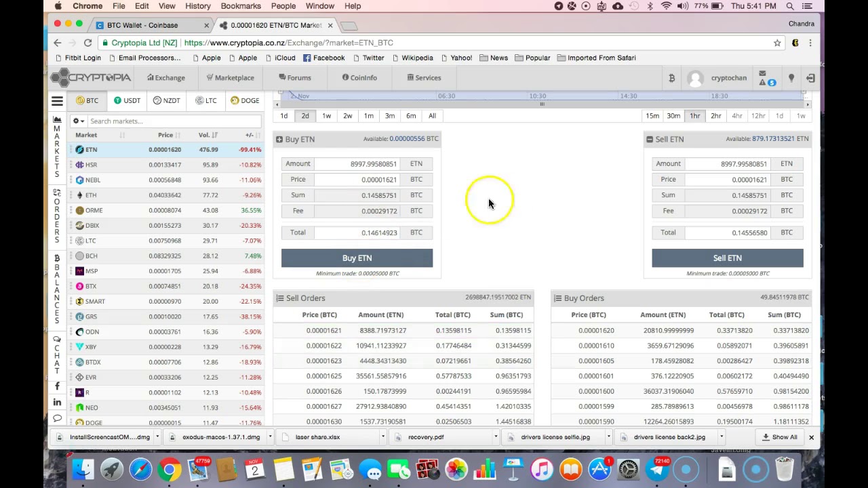
Task: Bookmark this page with the star icon
Action: 777,43
